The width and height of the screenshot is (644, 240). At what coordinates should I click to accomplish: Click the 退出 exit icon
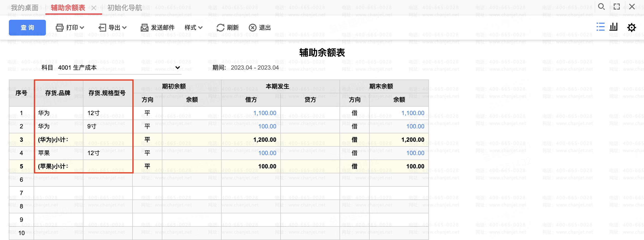pyautogui.click(x=252, y=27)
